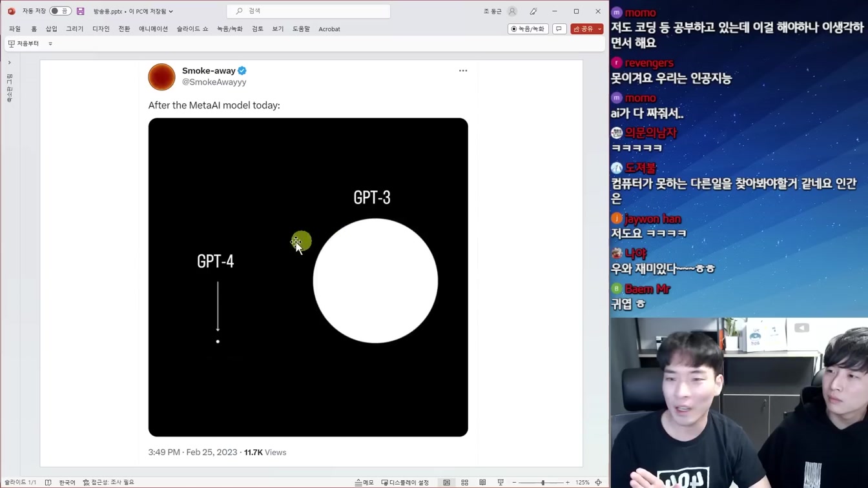Click the zoom in plus button
The width and height of the screenshot is (868, 488).
pyautogui.click(x=568, y=482)
